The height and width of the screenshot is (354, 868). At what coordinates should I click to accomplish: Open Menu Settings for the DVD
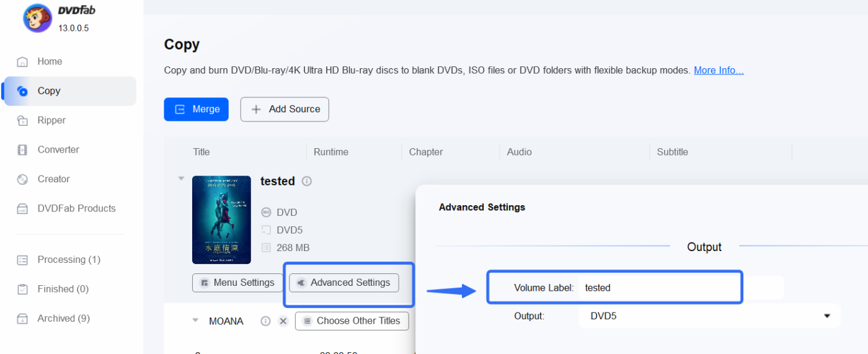tap(236, 283)
